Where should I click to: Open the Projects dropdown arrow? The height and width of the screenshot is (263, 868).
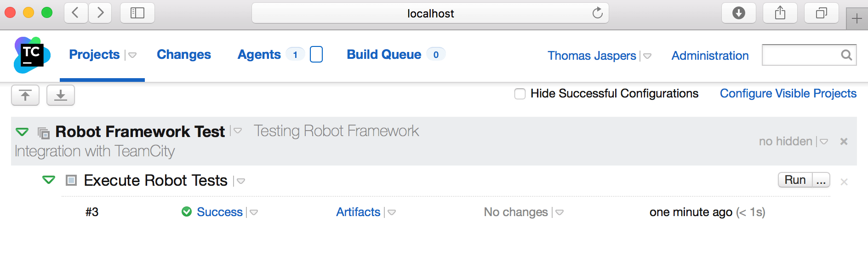[132, 55]
